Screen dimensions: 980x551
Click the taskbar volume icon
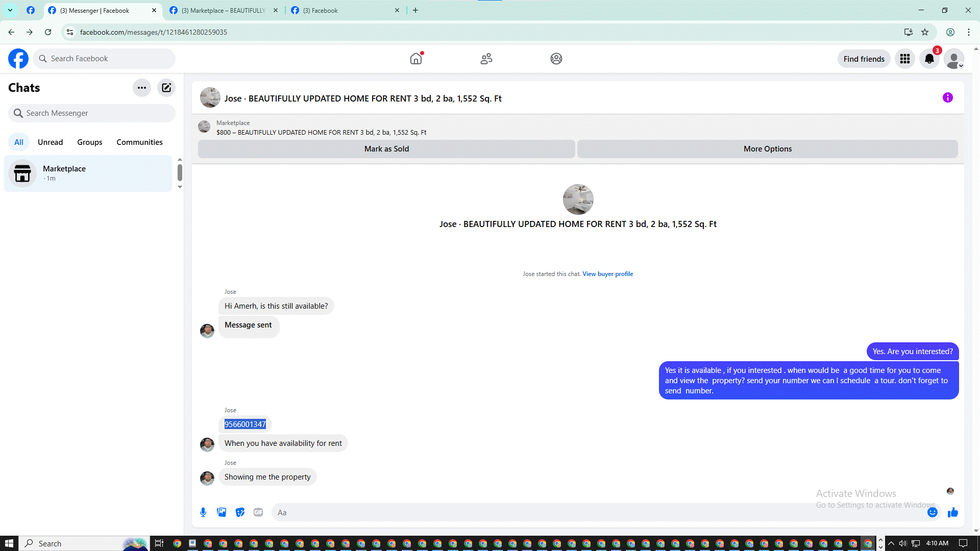point(903,543)
